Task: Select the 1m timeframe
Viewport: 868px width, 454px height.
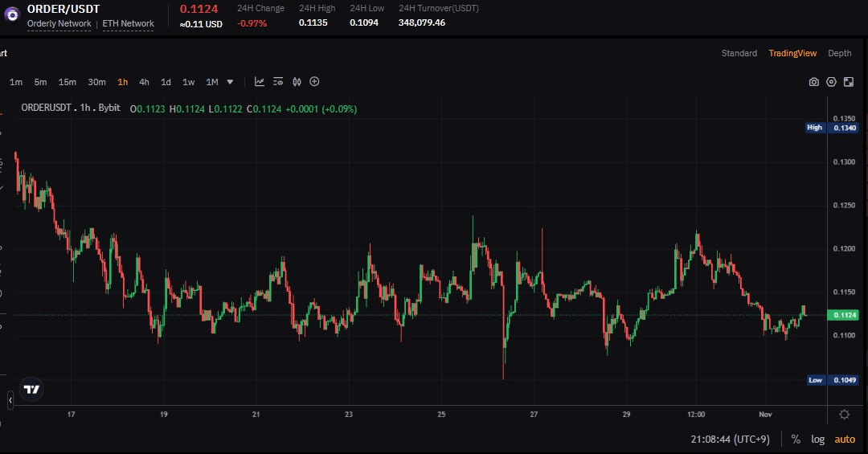Action: 16,82
